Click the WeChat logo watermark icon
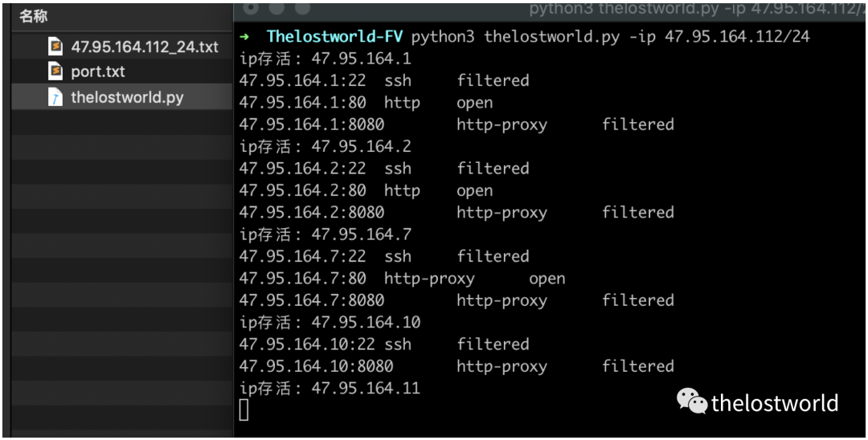The height and width of the screenshot is (440, 868). coord(692,401)
